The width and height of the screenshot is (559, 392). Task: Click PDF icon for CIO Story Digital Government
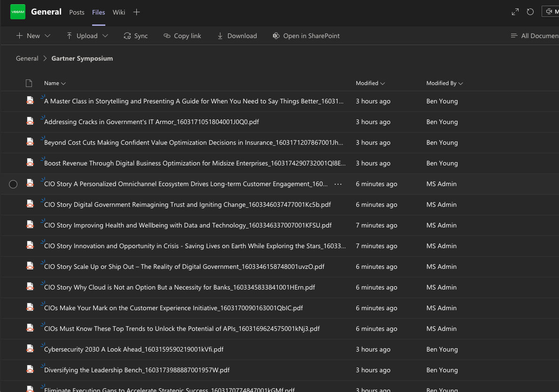[x=30, y=204]
